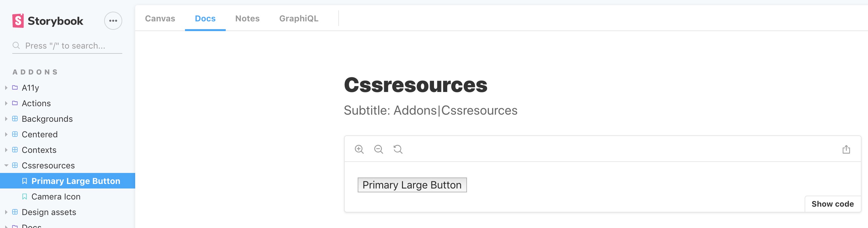Select the Camera Icon story
868x228 pixels.
(x=56, y=197)
